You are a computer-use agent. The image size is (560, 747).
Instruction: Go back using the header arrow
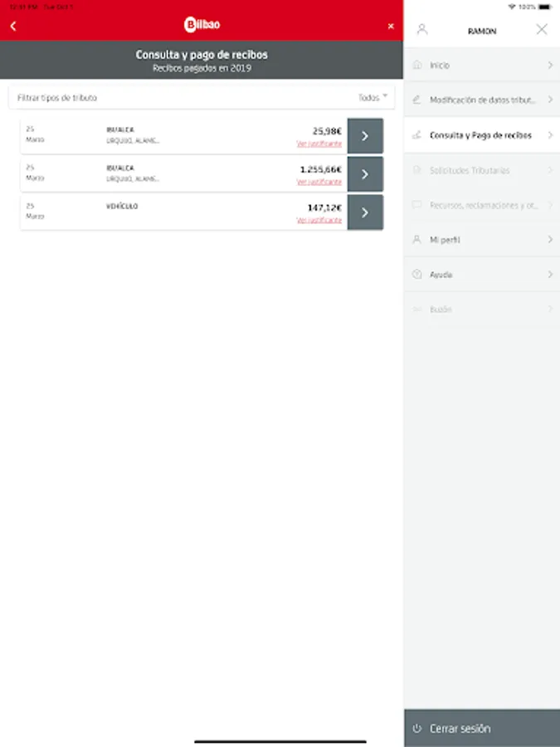pos(13,26)
